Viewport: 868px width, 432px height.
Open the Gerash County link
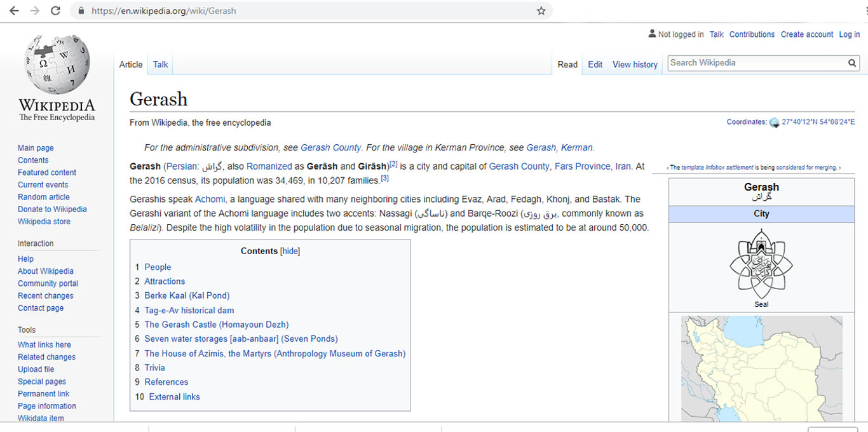(x=330, y=147)
